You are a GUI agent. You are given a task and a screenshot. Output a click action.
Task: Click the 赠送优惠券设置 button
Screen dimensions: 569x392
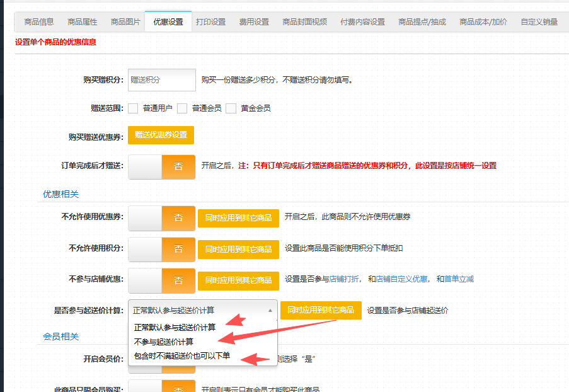[161, 135]
